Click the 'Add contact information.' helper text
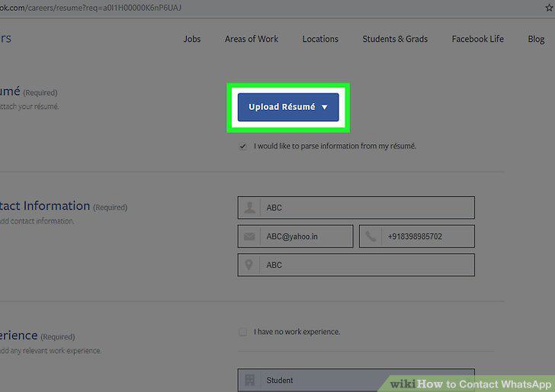The width and height of the screenshot is (555, 392). click(x=37, y=221)
